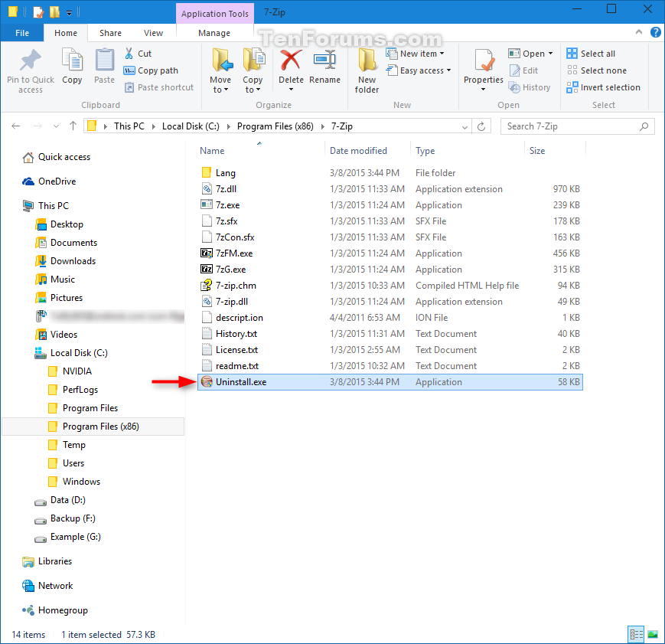Click Select none in ribbon
The width and height of the screenshot is (665, 644).
pyautogui.click(x=596, y=70)
